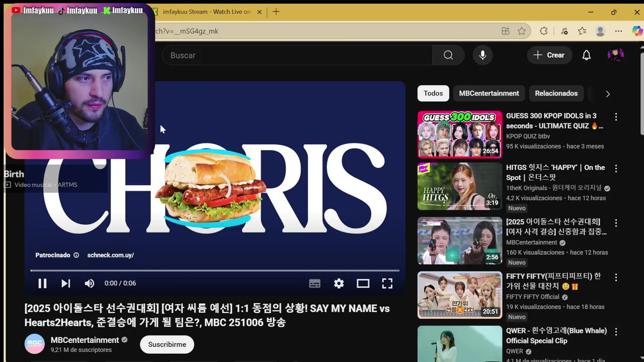644x362 pixels.
Task: Click the 1theK Originals channel name
Action: click(554, 188)
